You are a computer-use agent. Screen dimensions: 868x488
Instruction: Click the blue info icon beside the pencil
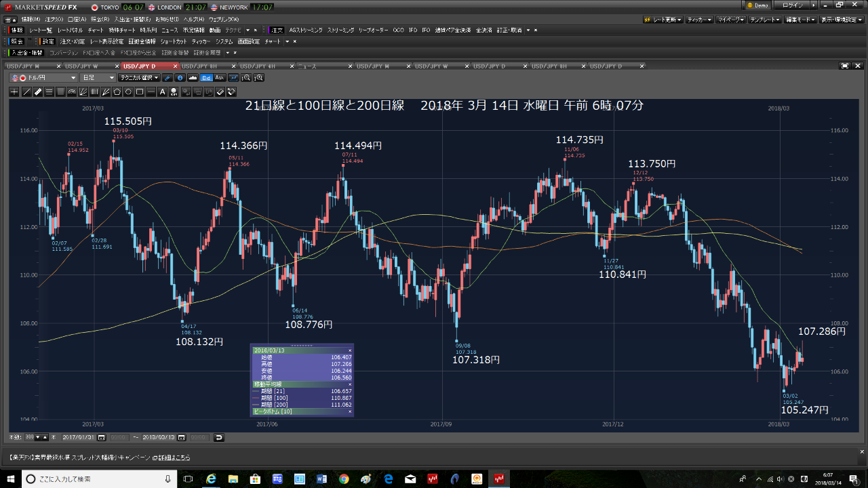point(180,78)
